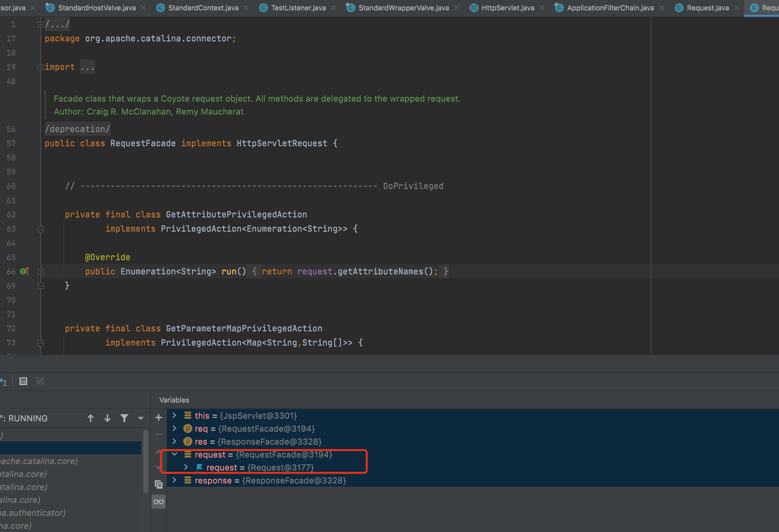The width and height of the screenshot is (779, 532).
Task: Close the TestListener.java tab
Action: tap(333, 8)
